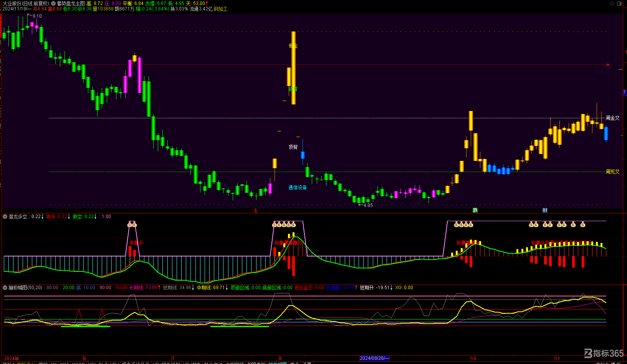Click the 低位金叉: 0.00 value

309,288
